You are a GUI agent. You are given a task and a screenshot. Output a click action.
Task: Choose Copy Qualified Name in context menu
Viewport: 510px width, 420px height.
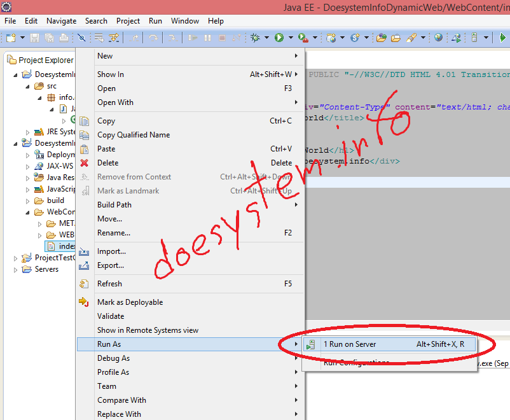click(x=190, y=135)
